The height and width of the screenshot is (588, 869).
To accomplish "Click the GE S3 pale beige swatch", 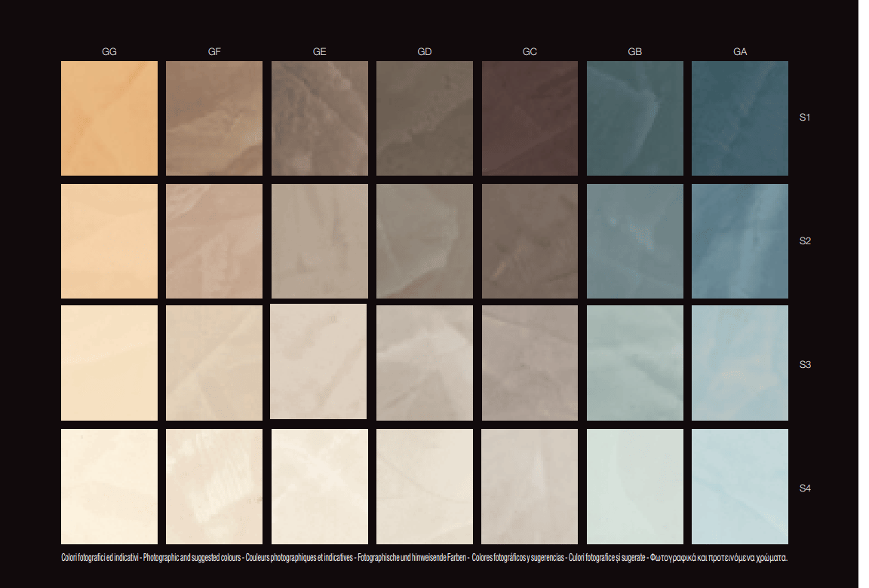I will coord(319,362).
